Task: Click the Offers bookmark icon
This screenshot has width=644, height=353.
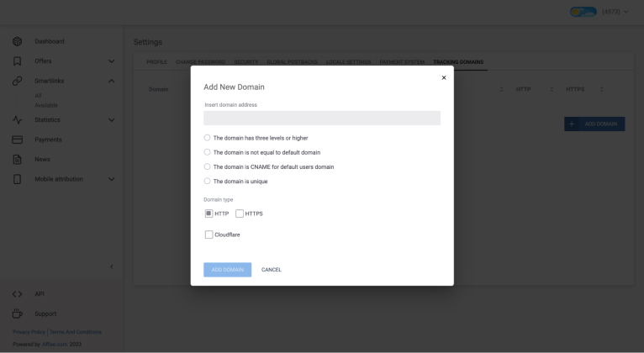Action: (x=17, y=61)
